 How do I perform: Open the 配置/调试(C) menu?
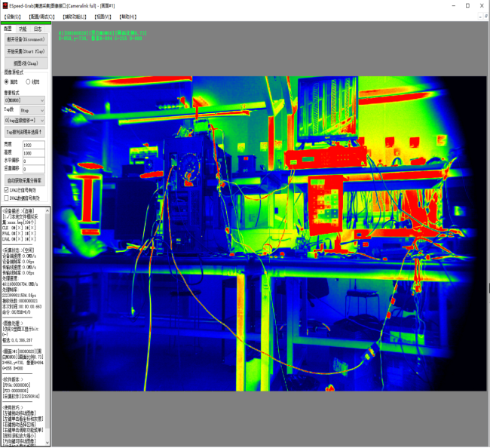[x=41, y=17]
